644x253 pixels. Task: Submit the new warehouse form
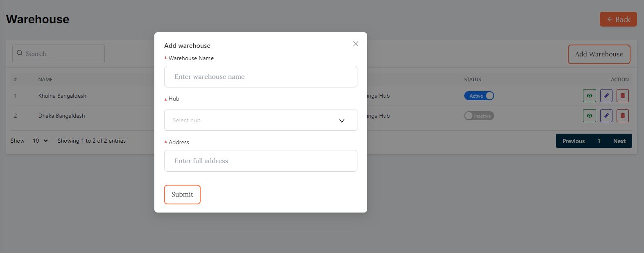[x=182, y=194]
